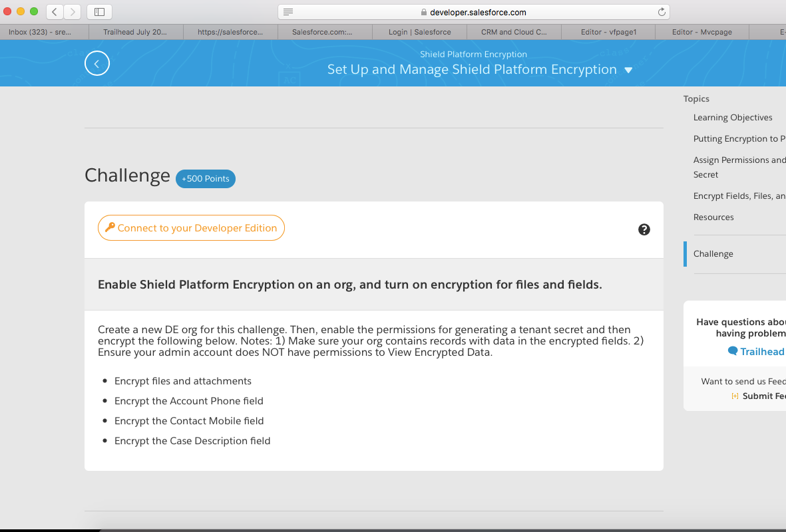The image size is (786, 532).
Task: Go back using the circular arrow in header
Action: [x=97, y=64]
